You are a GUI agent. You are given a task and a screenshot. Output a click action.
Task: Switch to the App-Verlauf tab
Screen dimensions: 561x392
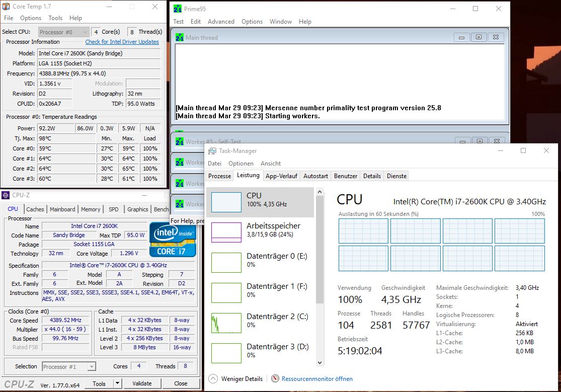(281, 176)
